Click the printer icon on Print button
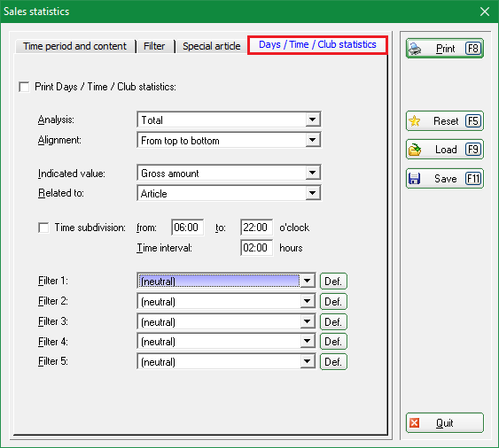This screenshot has height=448, width=499. pos(415,49)
